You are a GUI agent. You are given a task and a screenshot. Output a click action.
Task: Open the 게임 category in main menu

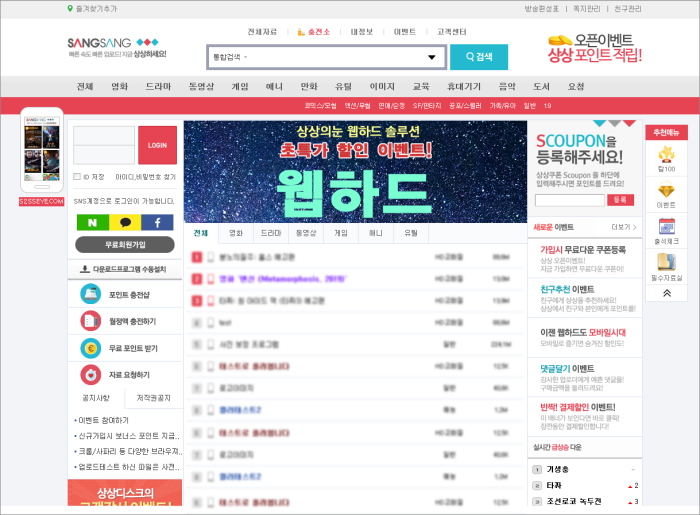point(240,87)
